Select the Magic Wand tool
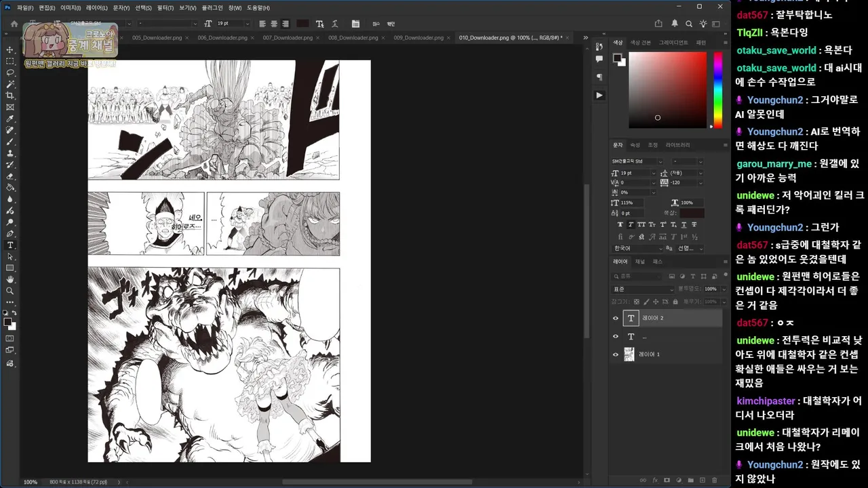Image resolution: width=868 pixels, height=488 pixels. pos(10,84)
